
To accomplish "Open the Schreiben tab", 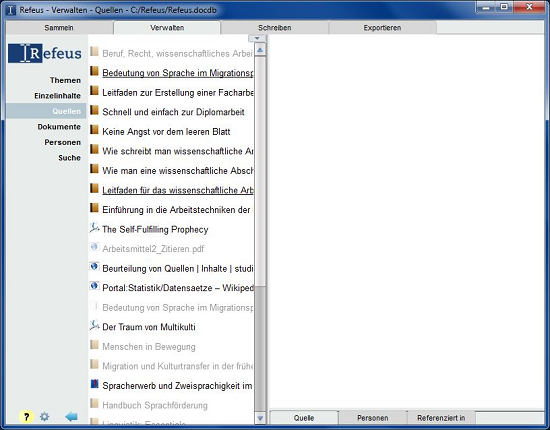I will click(275, 28).
